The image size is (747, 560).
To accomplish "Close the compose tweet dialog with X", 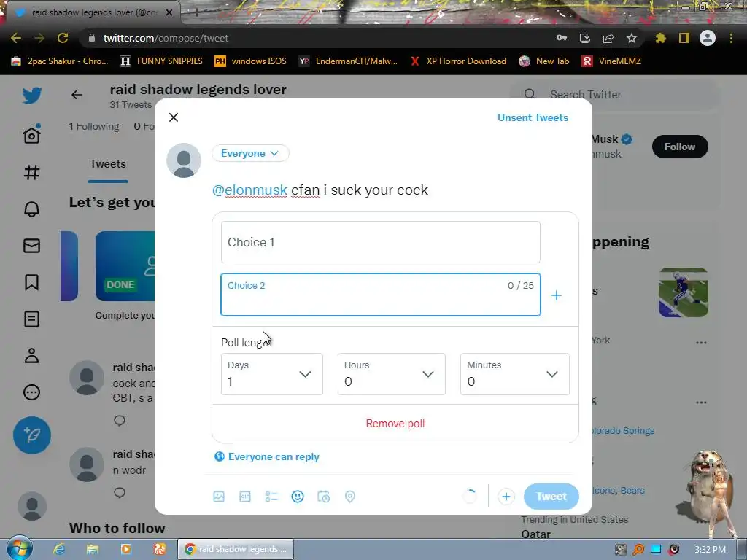I will click(174, 117).
